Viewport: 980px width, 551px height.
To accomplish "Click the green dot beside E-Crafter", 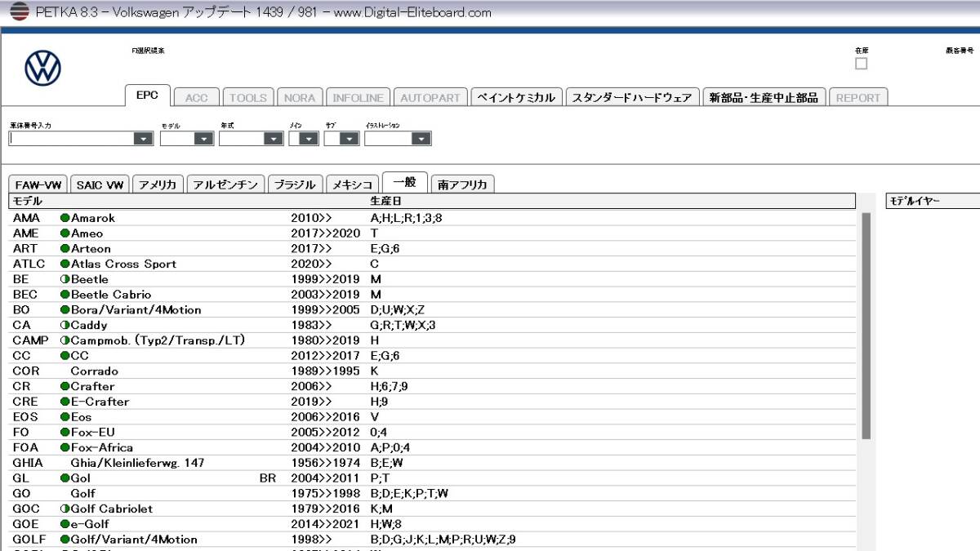I will 65,402.
